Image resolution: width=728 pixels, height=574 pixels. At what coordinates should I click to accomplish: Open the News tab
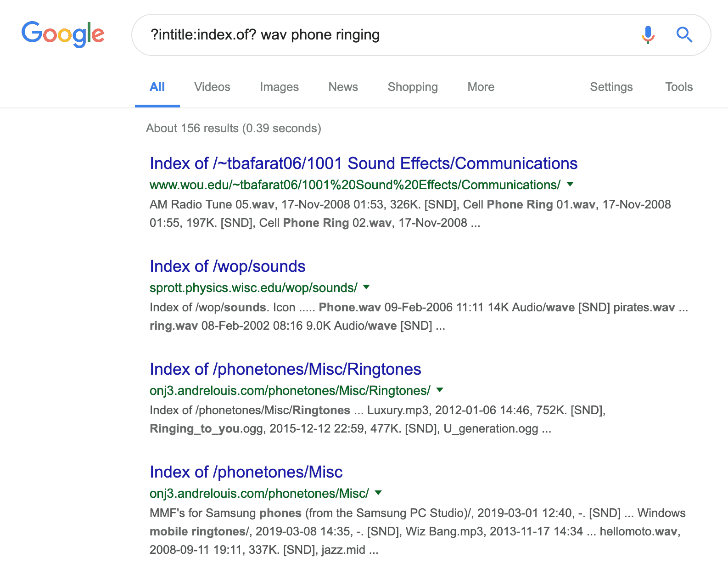(343, 87)
